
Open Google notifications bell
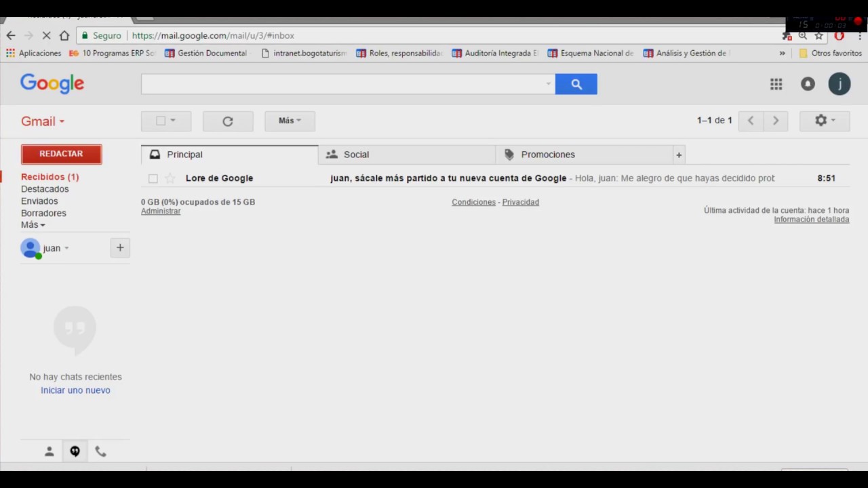(x=808, y=84)
